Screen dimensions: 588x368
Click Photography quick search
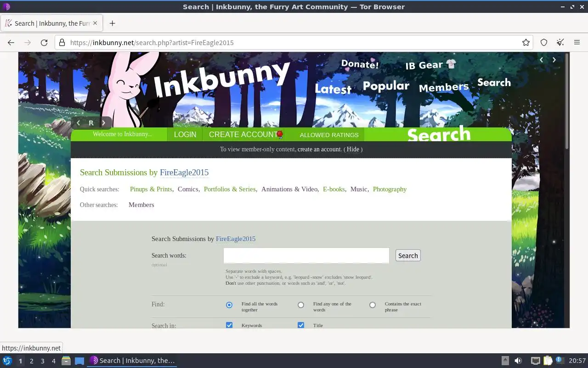click(390, 189)
